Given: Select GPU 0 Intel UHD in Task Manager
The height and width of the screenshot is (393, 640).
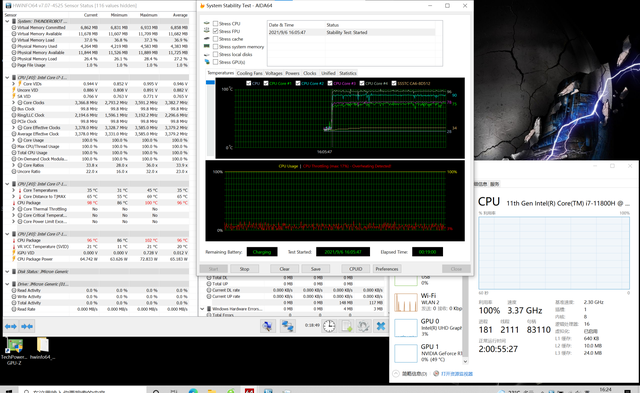Looking at the screenshot, I should click(x=428, y=327).
